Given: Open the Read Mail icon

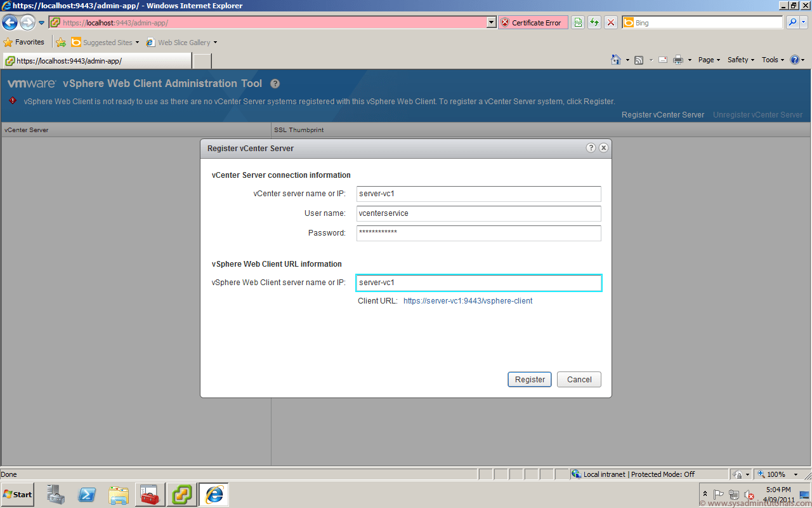Looking at the screenshot, I should [662, 59].
